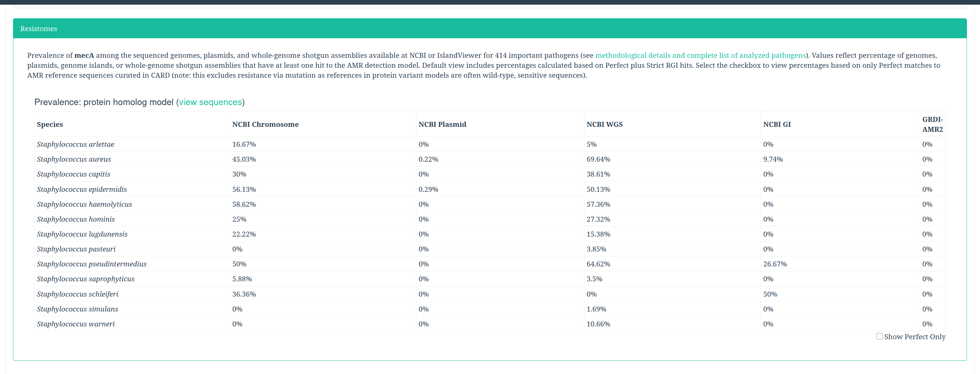Click the 50% NCBI GI value for schleiferi
The width and height of the screenshot is (980, 374).
click(x=770, y=294)
